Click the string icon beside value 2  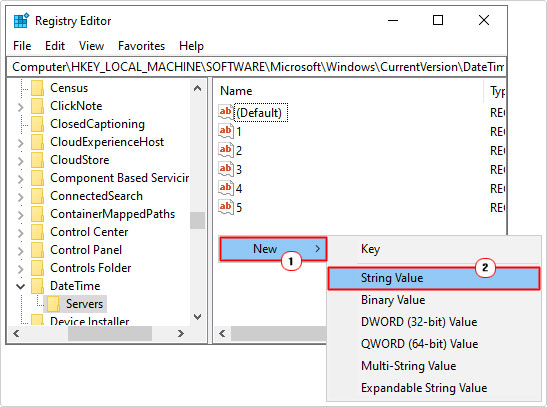click(226, 150)
